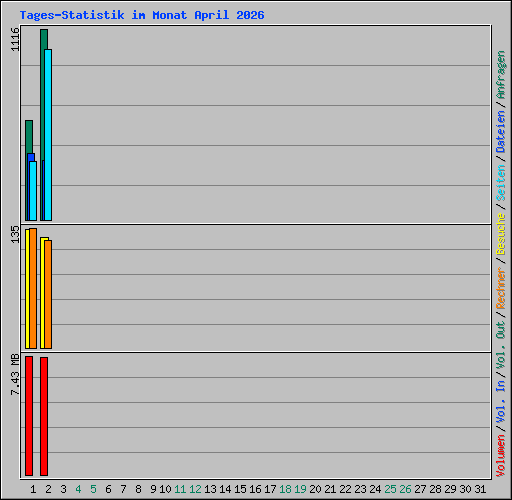This screenshot has width=512, height=500.
Task: Click green weekend day label '19'
Action: pos(300,489)
